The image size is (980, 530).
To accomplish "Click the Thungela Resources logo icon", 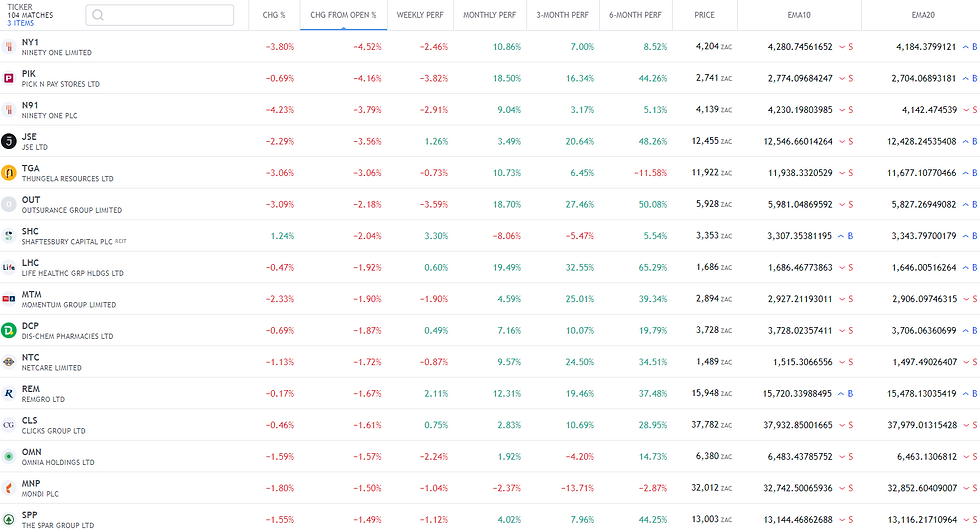I will click(9, 173).
